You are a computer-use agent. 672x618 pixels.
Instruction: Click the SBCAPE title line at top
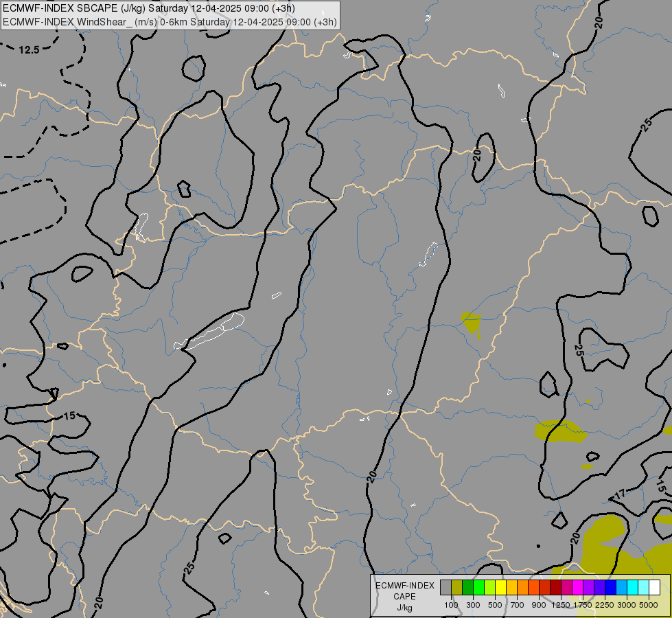point(149,8)
